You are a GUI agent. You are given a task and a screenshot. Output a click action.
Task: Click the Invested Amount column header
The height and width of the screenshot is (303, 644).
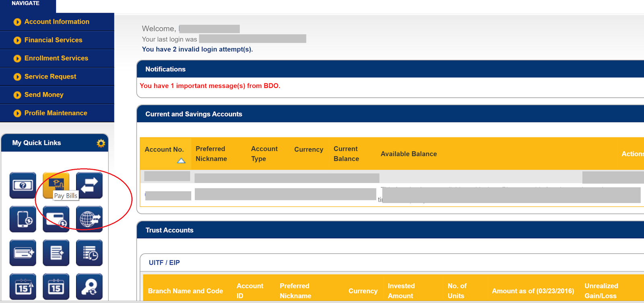(x=401, y=291)
